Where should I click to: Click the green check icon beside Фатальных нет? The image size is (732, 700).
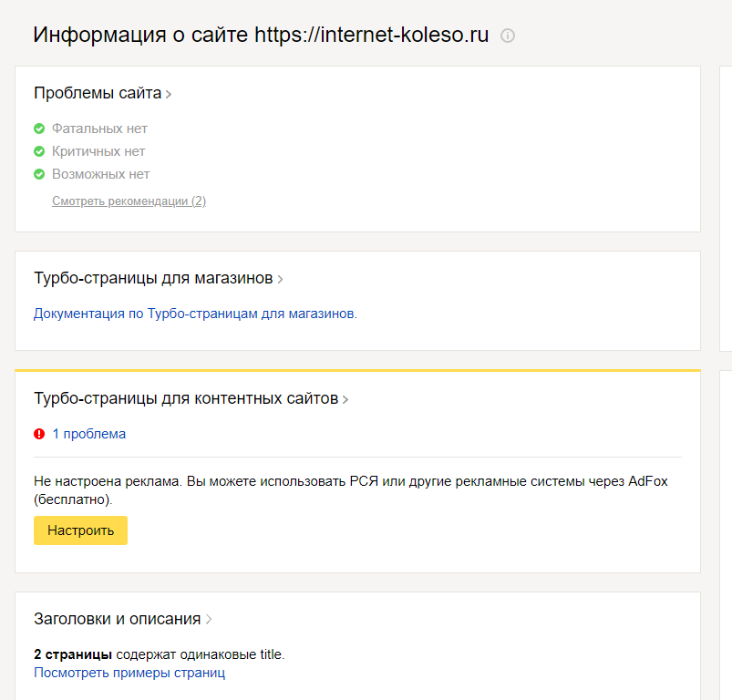39,129
